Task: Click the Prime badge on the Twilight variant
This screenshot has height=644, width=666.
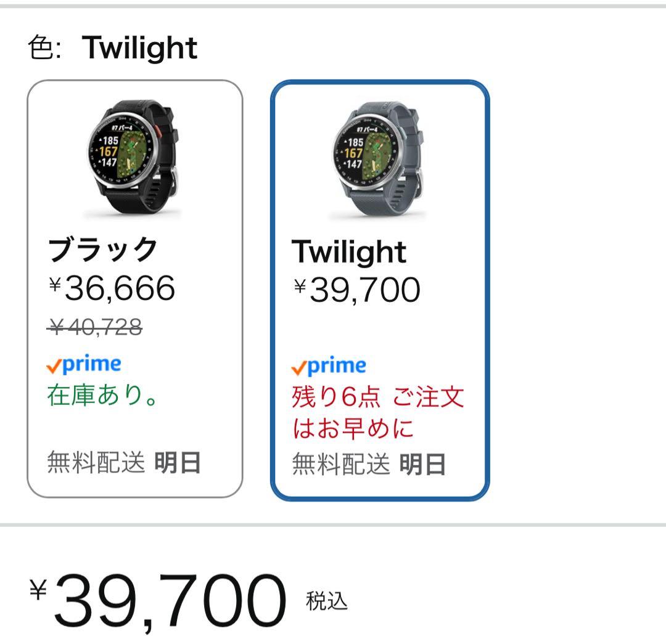Action: (x=328, y=365)
